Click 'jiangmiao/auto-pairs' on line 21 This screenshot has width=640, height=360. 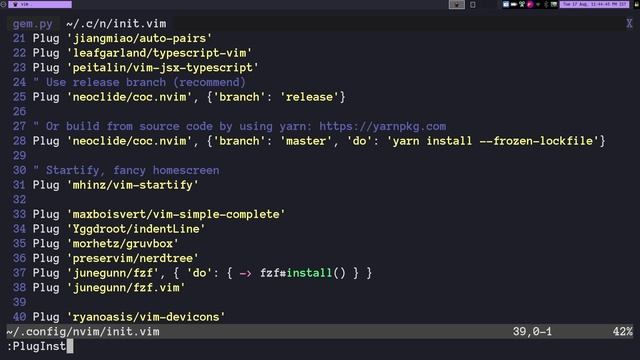[x=139, y=38]
